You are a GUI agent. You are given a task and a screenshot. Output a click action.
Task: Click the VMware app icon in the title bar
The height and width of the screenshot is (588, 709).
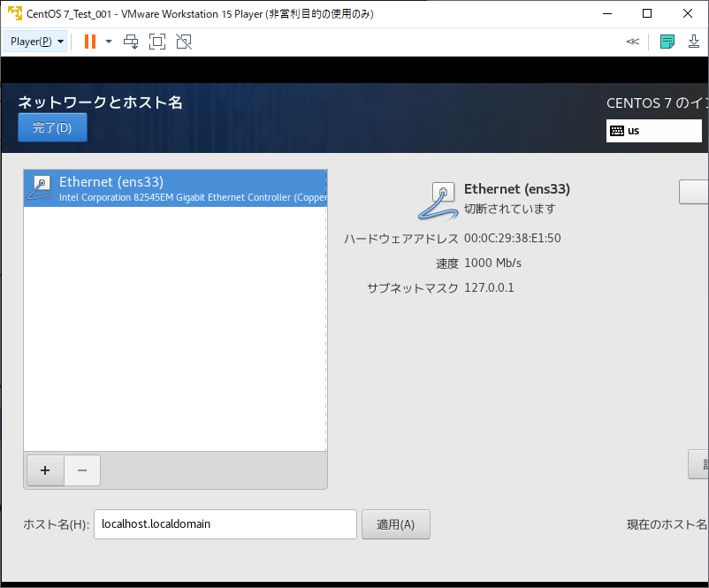[x=15, y=13]
